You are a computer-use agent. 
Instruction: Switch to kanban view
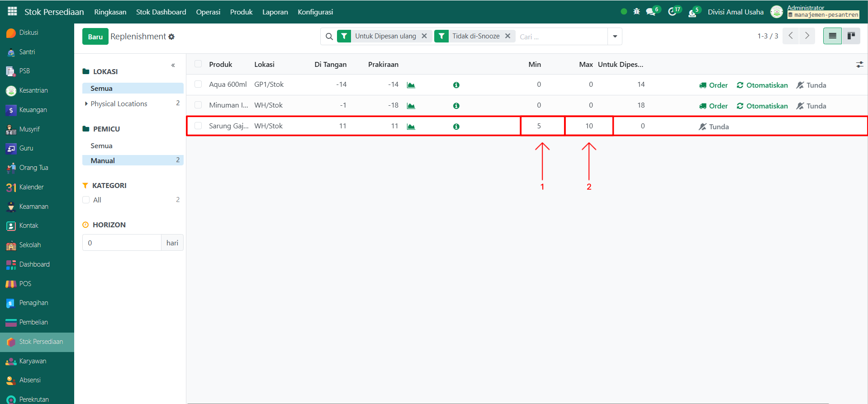[851, 36]
